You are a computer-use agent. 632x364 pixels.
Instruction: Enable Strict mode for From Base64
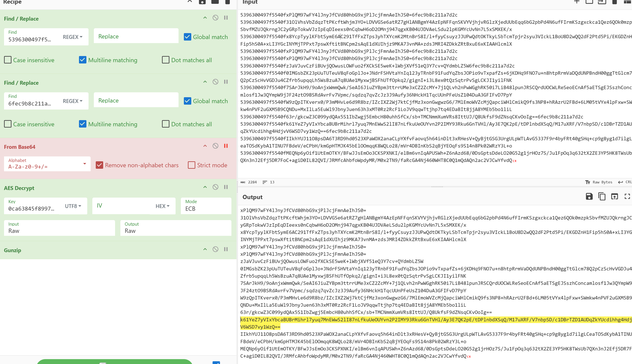tap(191, 165)
